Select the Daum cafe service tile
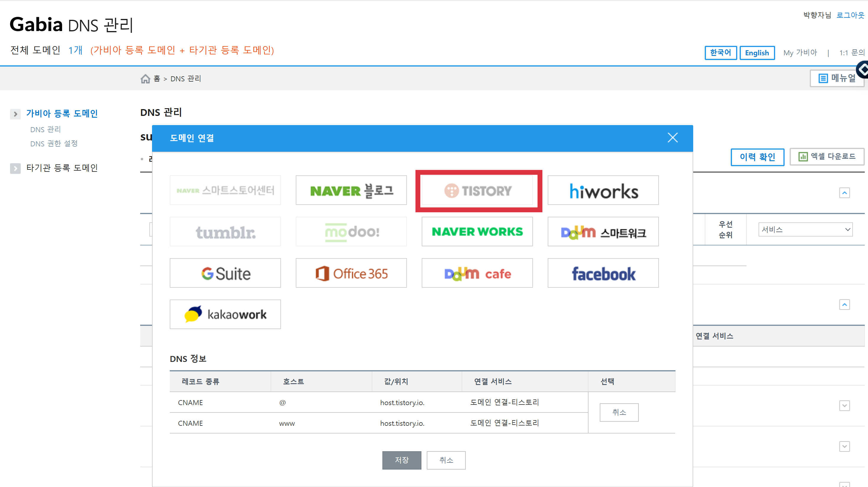868x487 pixels. click(x=477, y=273)
